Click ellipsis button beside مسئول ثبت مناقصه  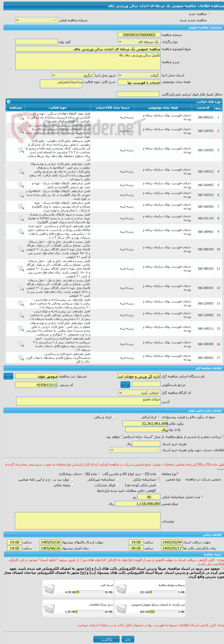coord(8,376)
